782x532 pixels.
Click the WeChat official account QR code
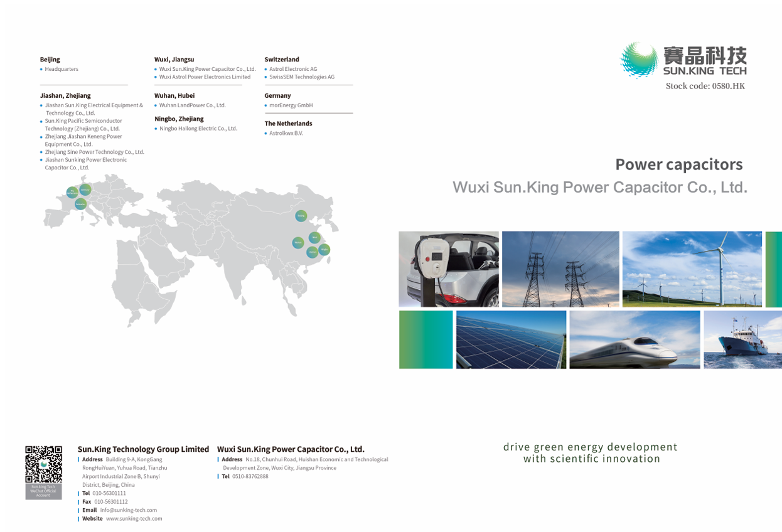click(43, 464)
